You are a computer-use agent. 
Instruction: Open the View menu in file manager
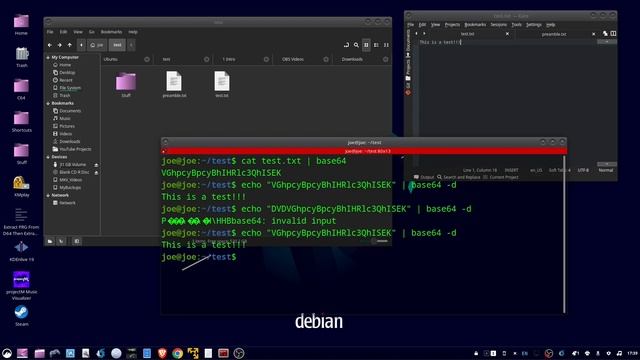78,32
